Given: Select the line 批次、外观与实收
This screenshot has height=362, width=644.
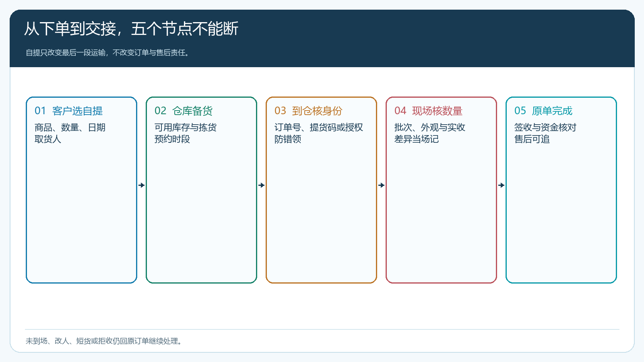Looking at the screenshot, I should (430, 128).
